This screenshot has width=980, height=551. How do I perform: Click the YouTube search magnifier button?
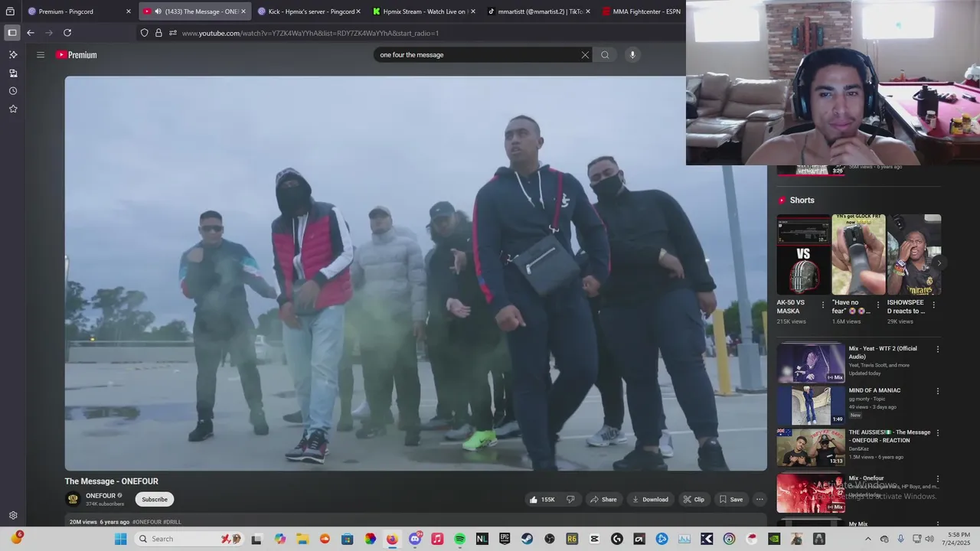pyautogui.click(x=605, y=55)
